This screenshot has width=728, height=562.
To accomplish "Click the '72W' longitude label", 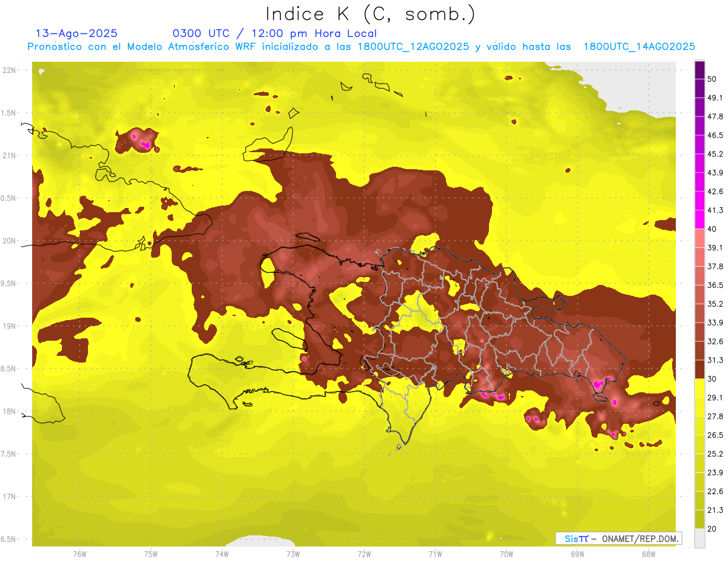I will (x=364, y=554).
